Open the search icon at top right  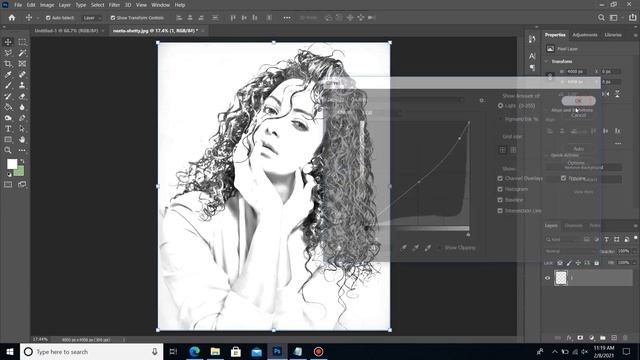pos(601,18)
